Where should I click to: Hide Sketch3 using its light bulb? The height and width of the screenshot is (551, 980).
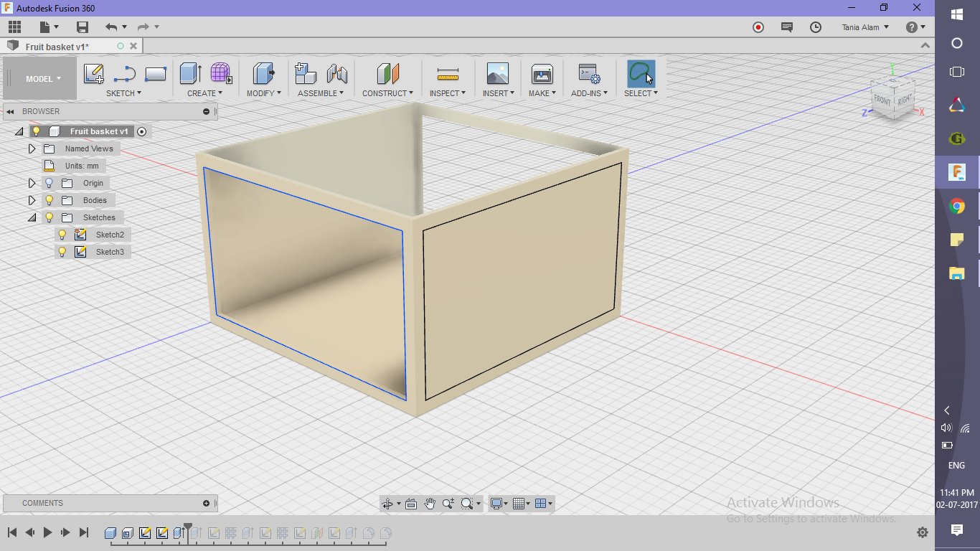(62, 252)
